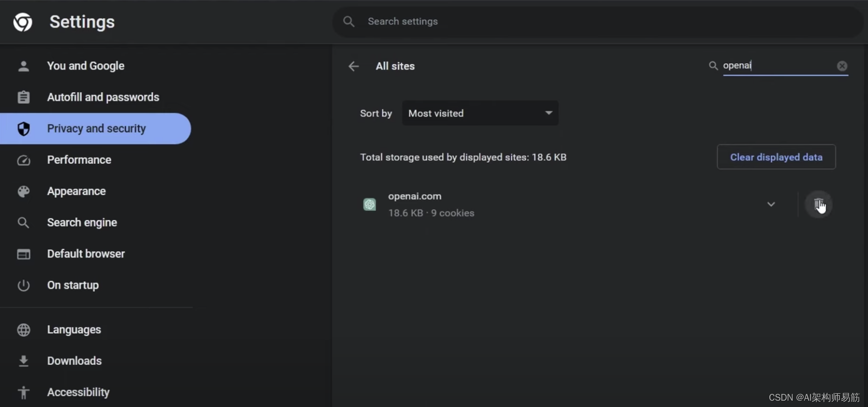
Task: Click the openai.com site name
Action: pos(415,196)
